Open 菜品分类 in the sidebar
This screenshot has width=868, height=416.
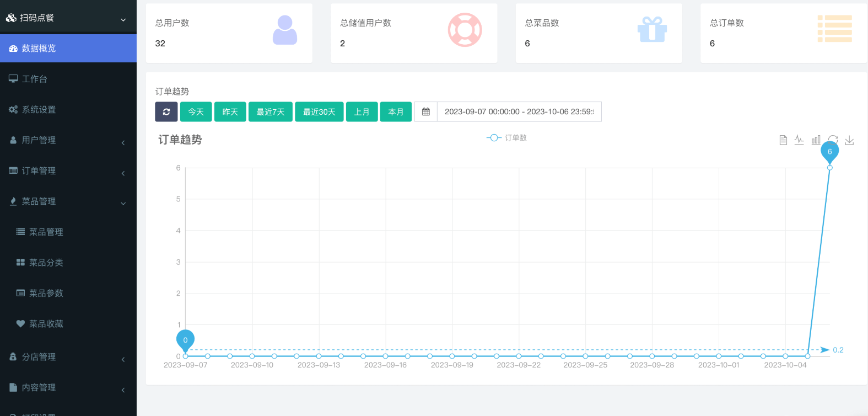[x=46, y=263]
